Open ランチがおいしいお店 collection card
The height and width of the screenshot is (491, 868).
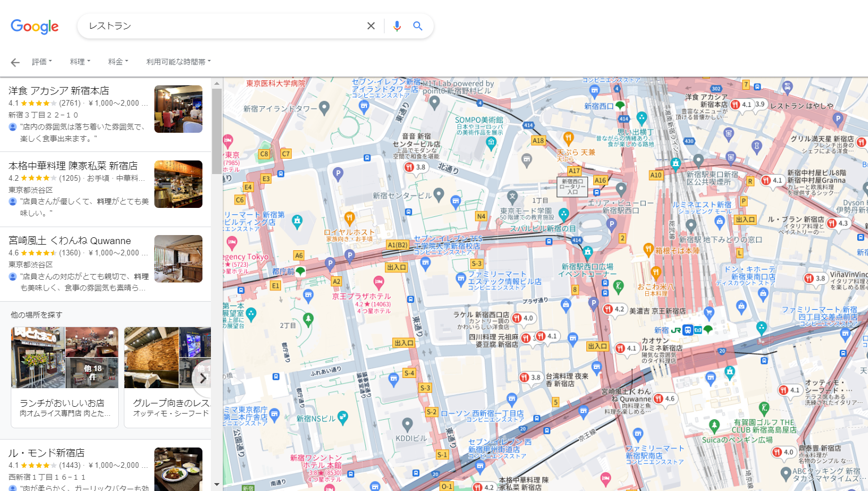tap(64, 377)
